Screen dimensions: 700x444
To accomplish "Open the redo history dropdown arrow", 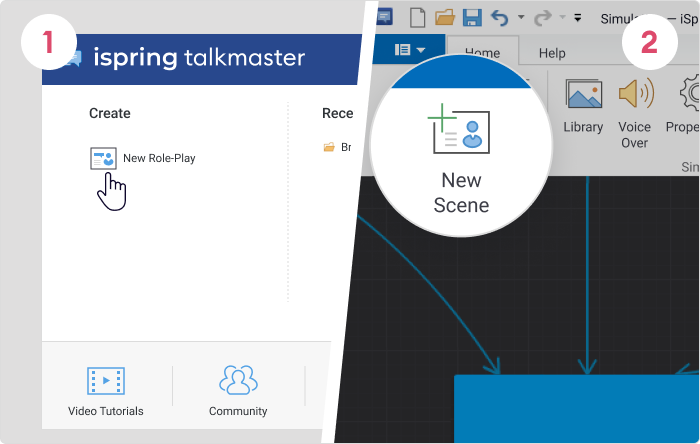I will coord(563,17).
